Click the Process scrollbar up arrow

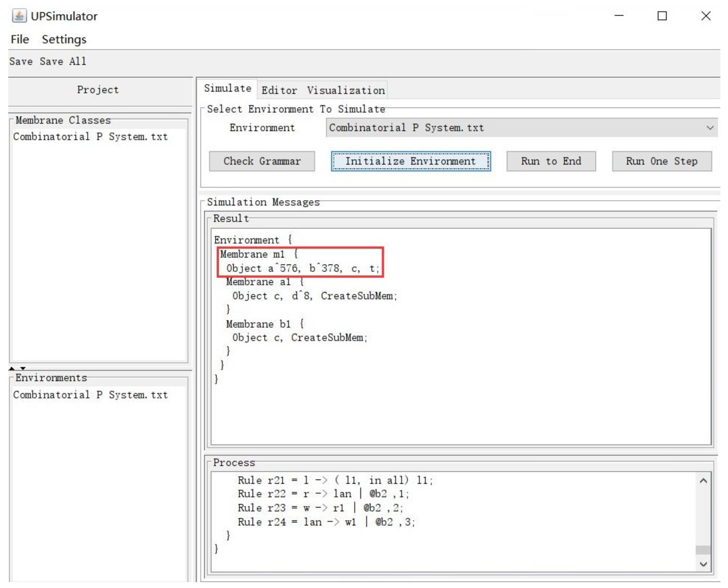point(704,481)
